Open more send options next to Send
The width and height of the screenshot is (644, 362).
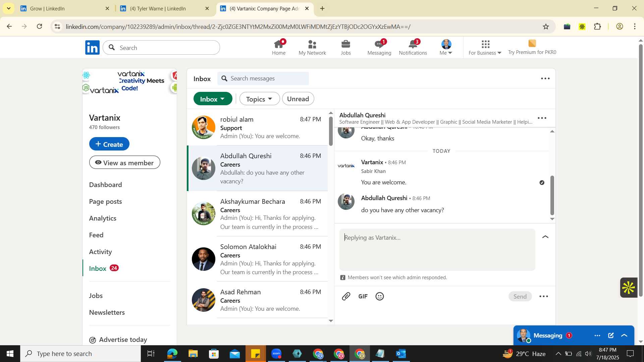pyautogui.click(x=544, y=296)
